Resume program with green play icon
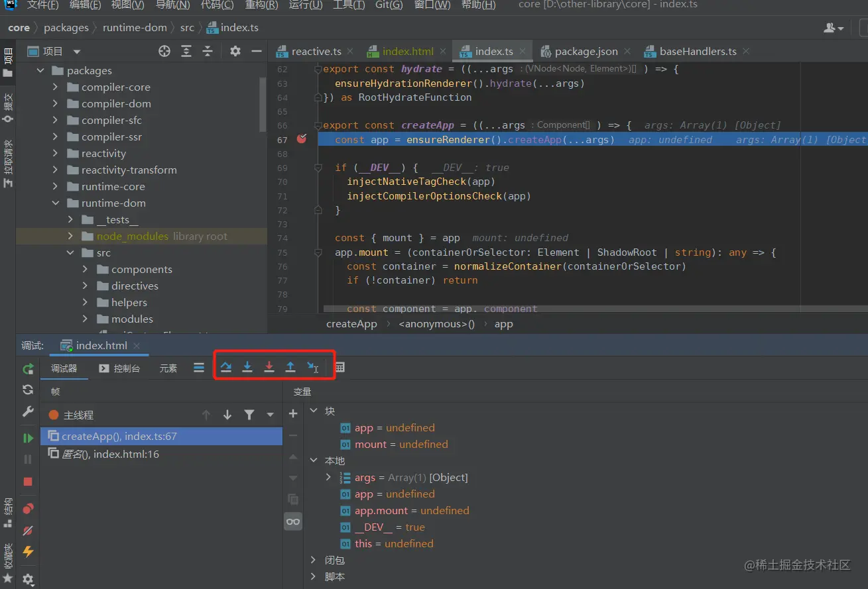868x589 pixels. pyautogui.click(x=28, y=438)
